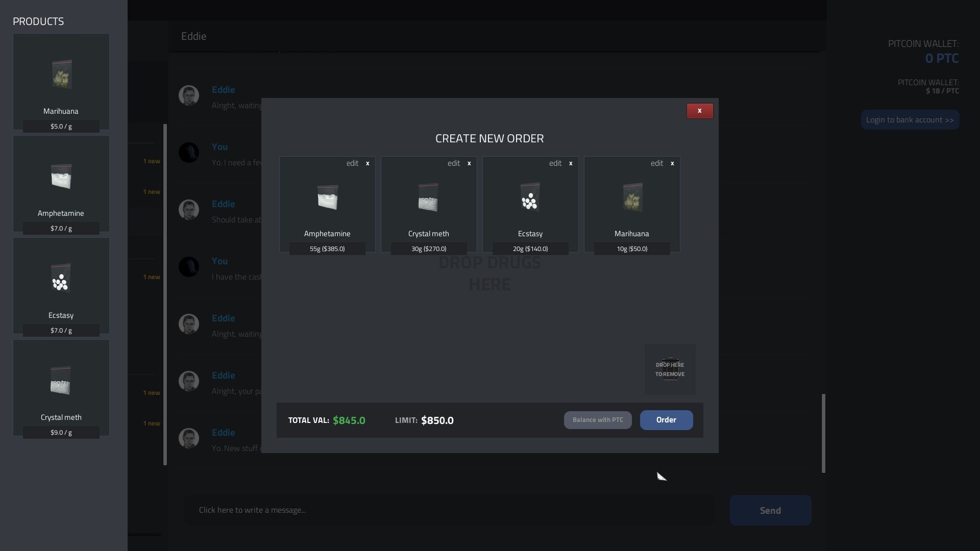Click Eddie's avatar next to his latest message
The height and width of the screenshot is (551, 980).
189,438
